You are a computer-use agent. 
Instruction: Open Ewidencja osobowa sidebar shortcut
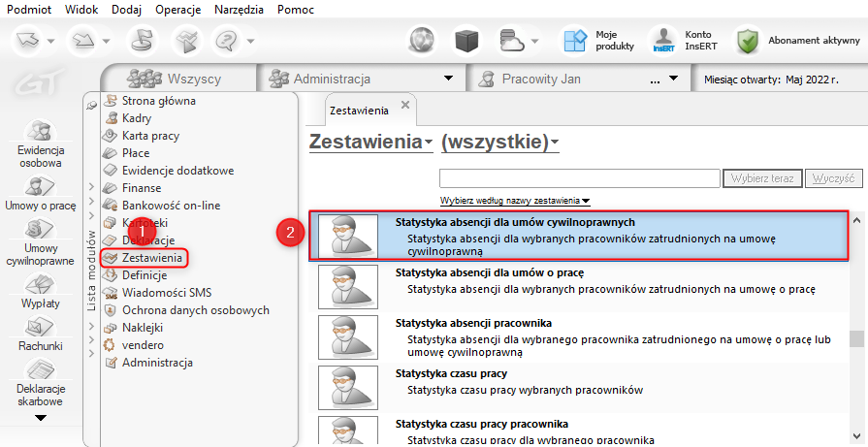pyautogui.click(x=41, y=144)
